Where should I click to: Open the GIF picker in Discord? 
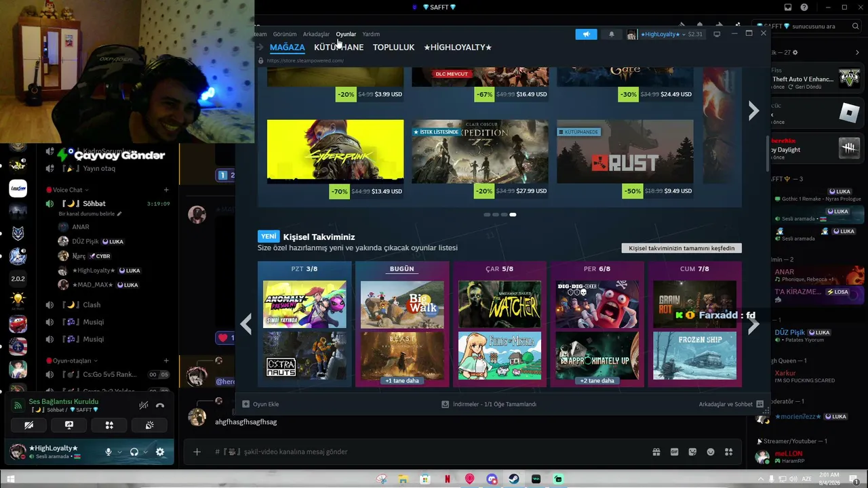(675, 451)
